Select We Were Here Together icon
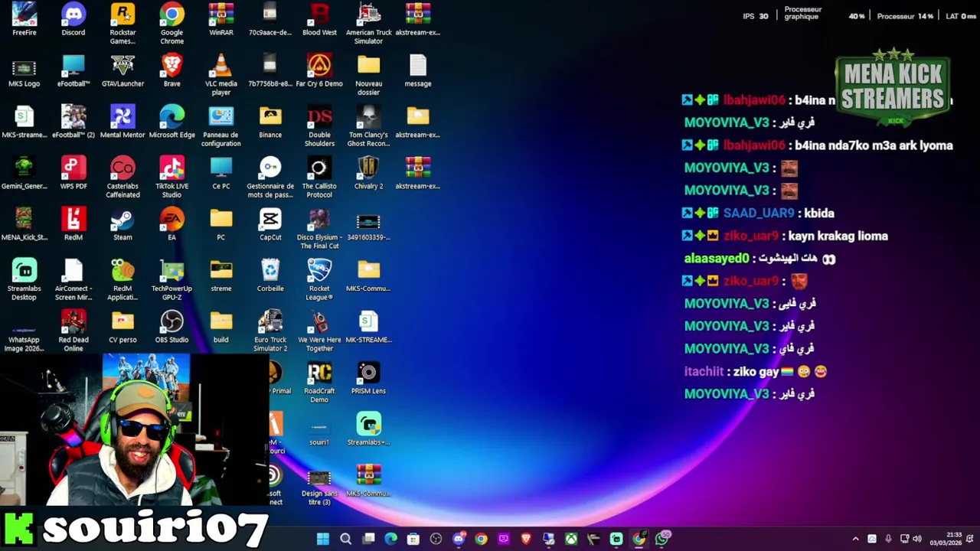 (319, 331)
